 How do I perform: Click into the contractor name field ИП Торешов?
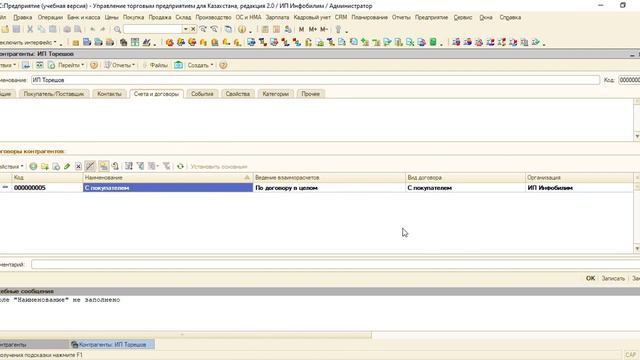point(316,80)
